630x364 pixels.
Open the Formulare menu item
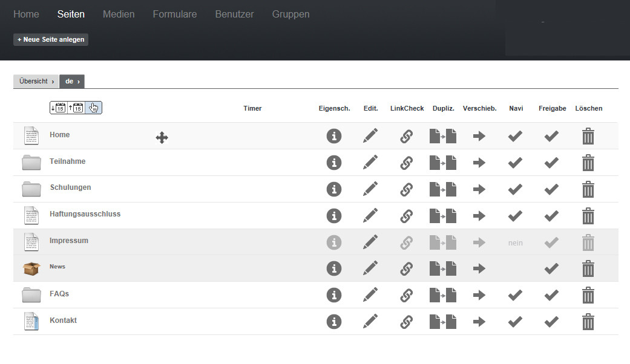[174, 14]
